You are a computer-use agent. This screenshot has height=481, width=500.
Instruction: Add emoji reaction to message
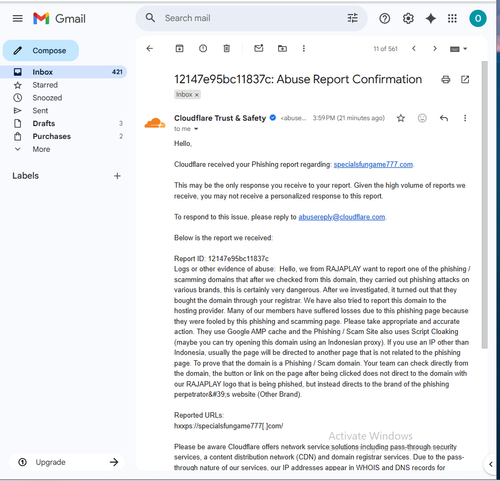click(422, 118)
